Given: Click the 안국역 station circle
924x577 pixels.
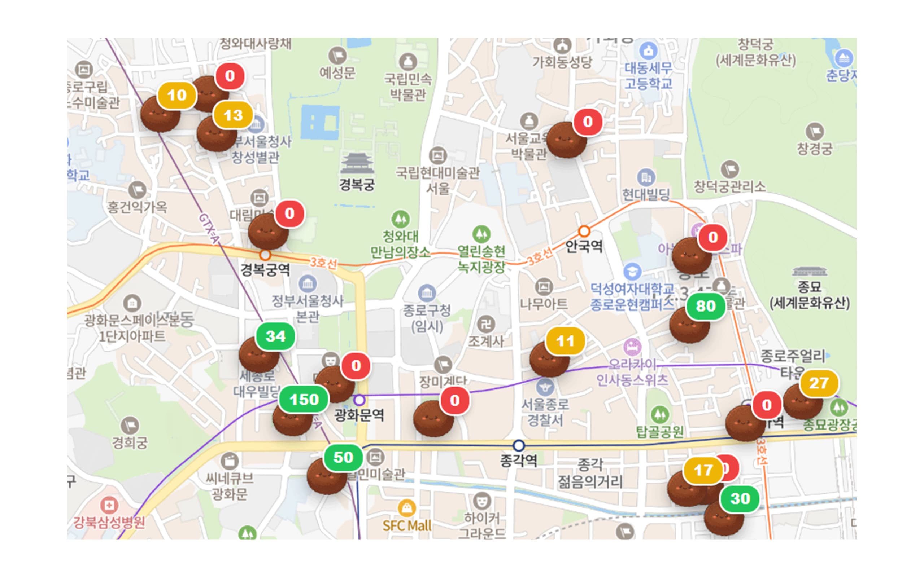Looking at the screenshot, I should click(584, 231).
